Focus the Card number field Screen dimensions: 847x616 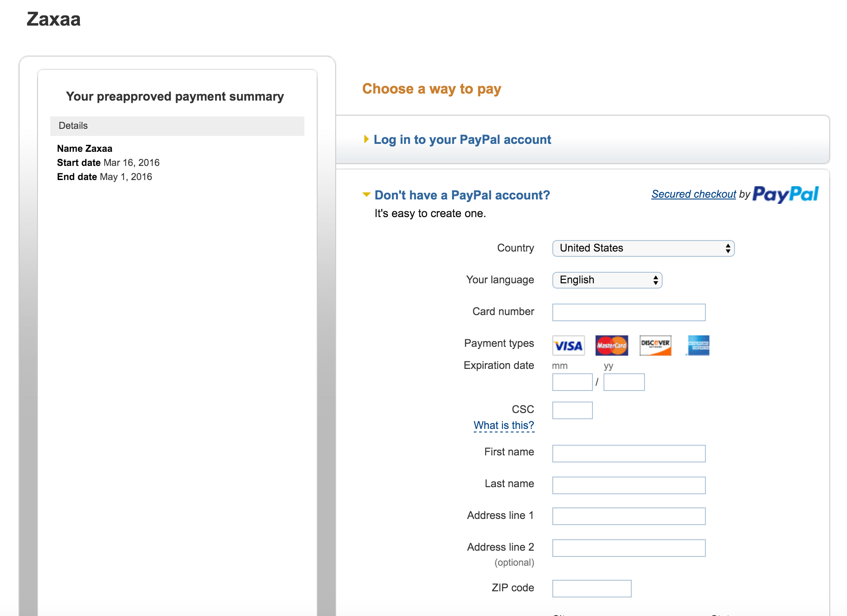click(628, 312)
